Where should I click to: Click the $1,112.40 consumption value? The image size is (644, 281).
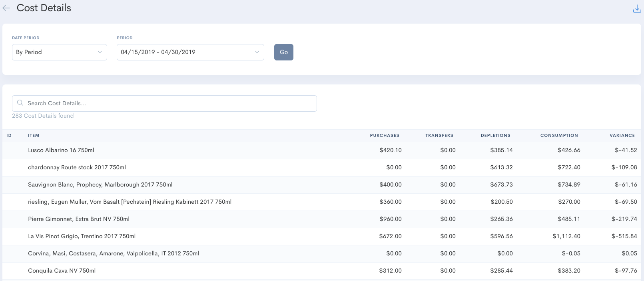pos(566,236)
